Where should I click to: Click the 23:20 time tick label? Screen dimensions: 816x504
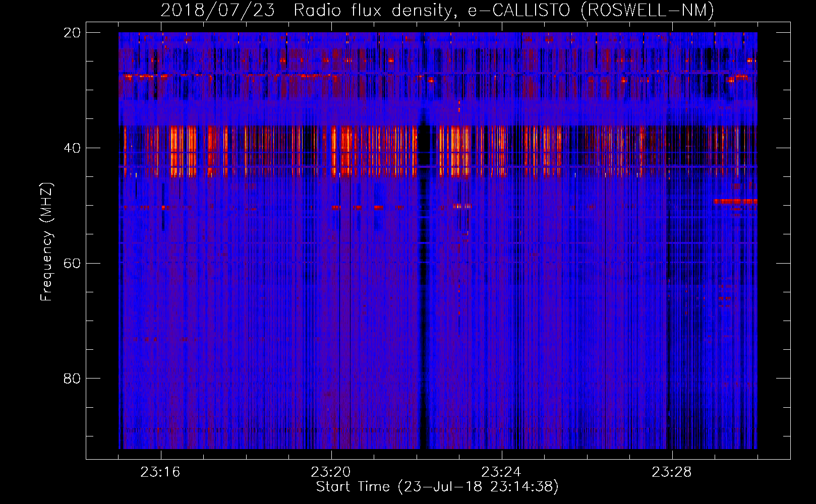330,472
